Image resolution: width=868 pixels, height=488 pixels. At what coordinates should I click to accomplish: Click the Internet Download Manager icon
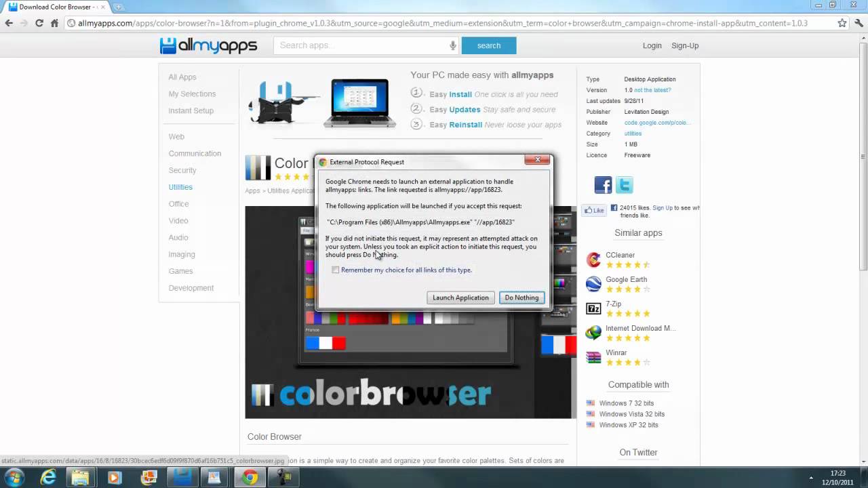[593, 333]
